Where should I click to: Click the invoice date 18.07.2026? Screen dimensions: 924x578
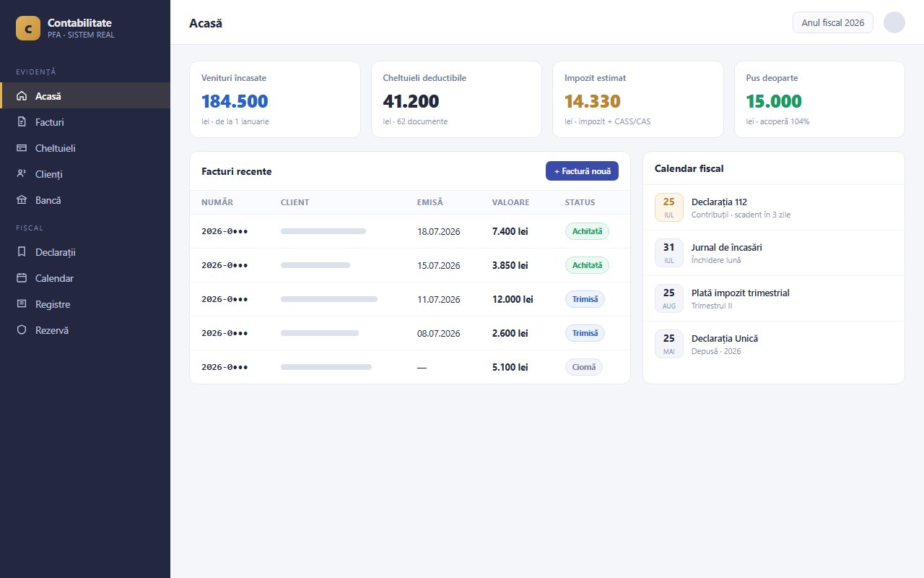(x=438, y=231)
